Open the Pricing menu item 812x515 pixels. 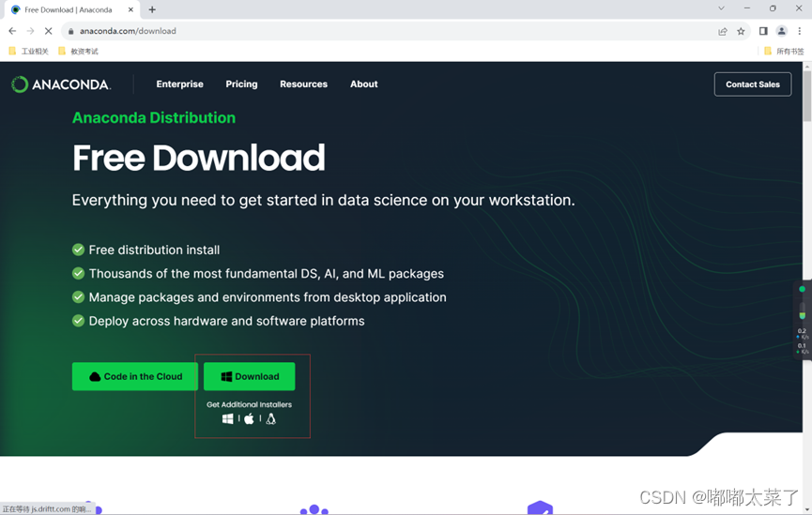[241, 83]
